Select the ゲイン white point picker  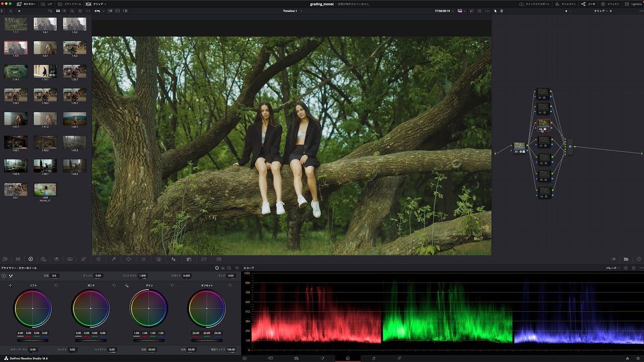(x=126, y=286)
